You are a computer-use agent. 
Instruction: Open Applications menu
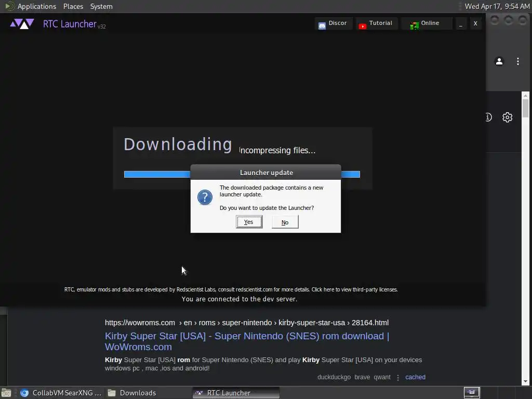point(37,6)
